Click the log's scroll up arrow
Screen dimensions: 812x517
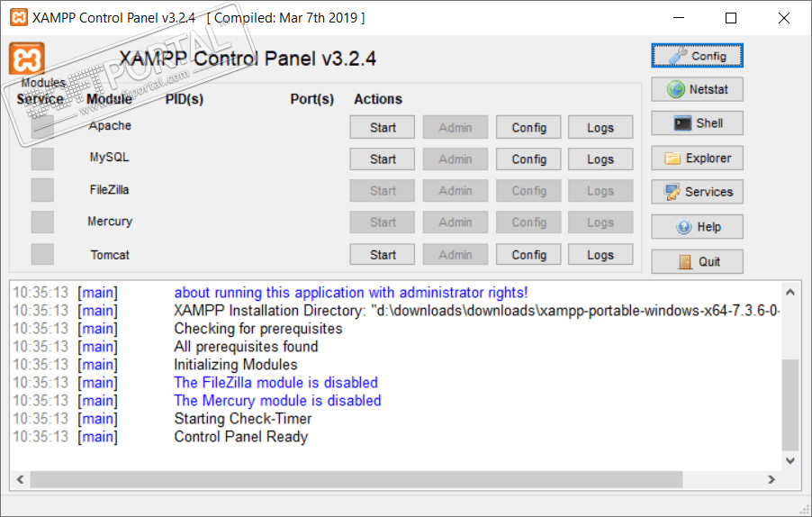(x=790, y=292)
